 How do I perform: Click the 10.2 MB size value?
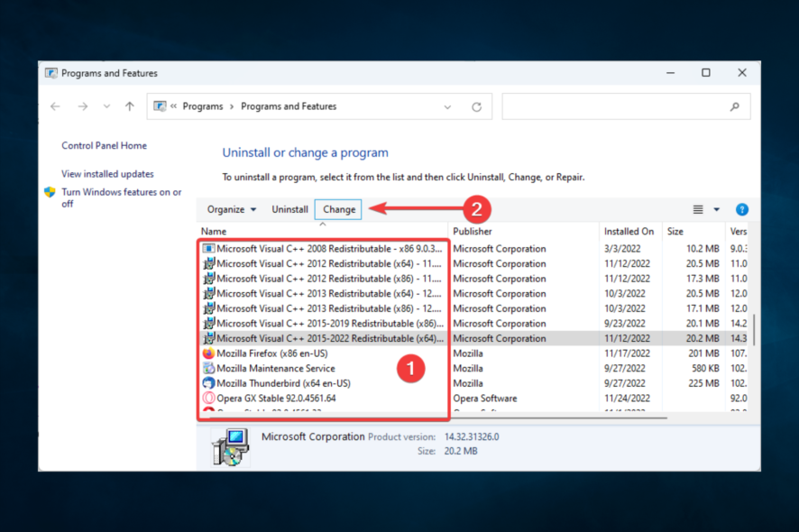[x=703, y=249]
